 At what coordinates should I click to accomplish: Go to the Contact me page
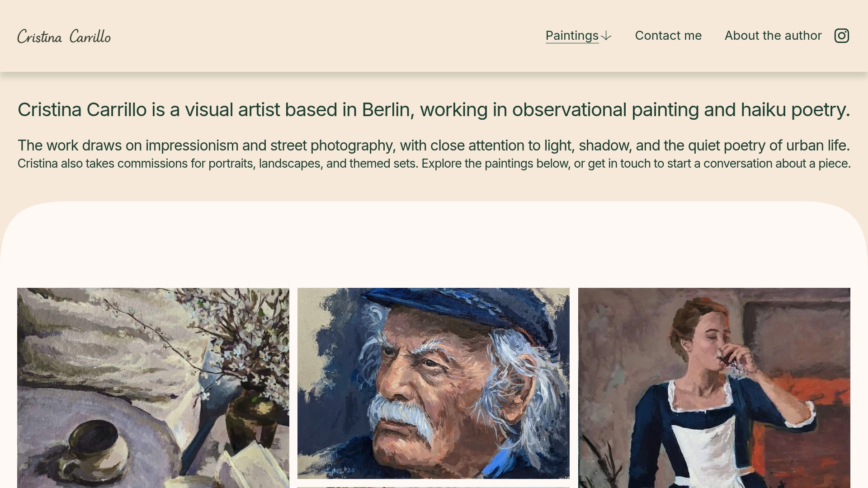point(668,36)
